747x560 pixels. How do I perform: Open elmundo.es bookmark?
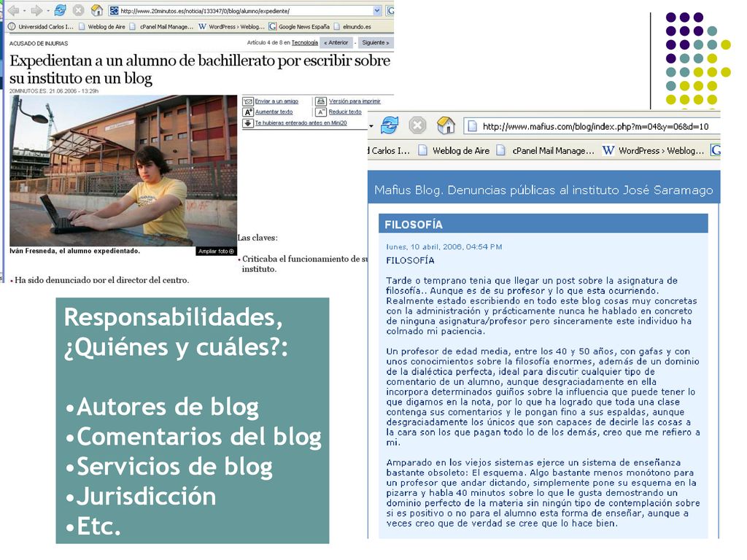pos(352,27)
